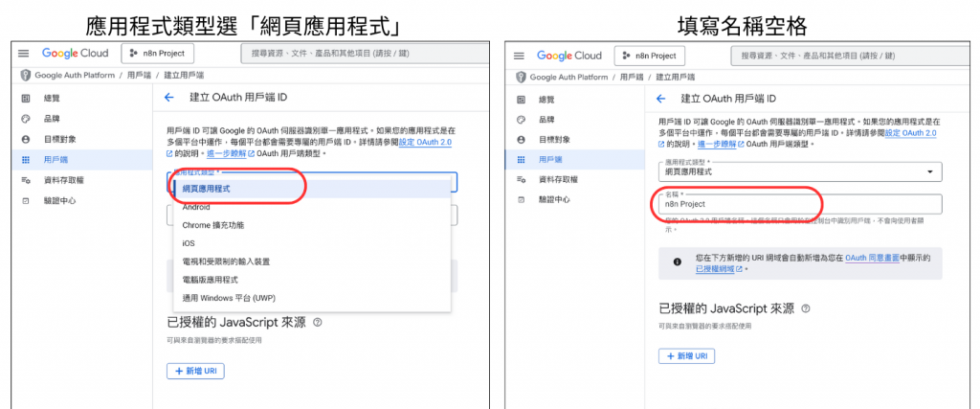Screen dimensions: 980x409
Task: Go back using arrow in right screenshot
Action: [x=661, y=99]
